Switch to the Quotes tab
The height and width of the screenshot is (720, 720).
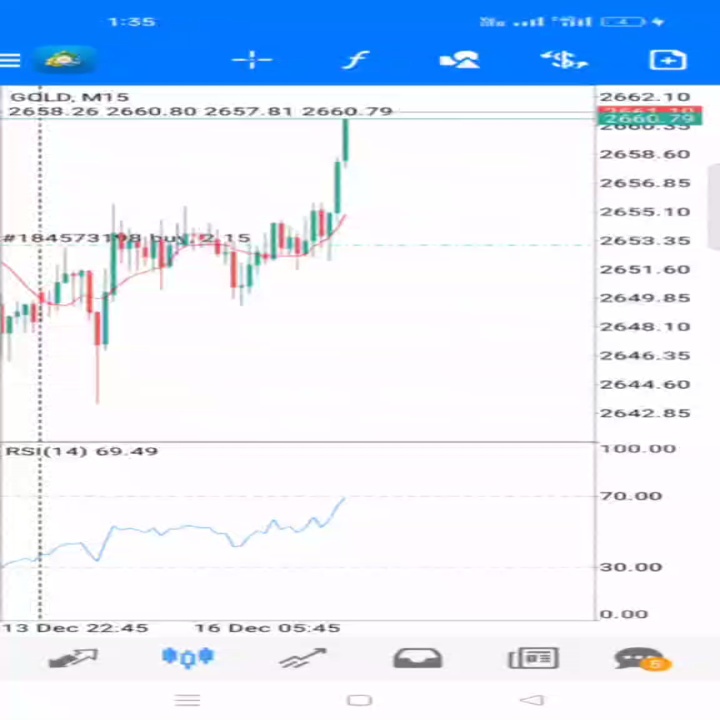coord(73,658)
